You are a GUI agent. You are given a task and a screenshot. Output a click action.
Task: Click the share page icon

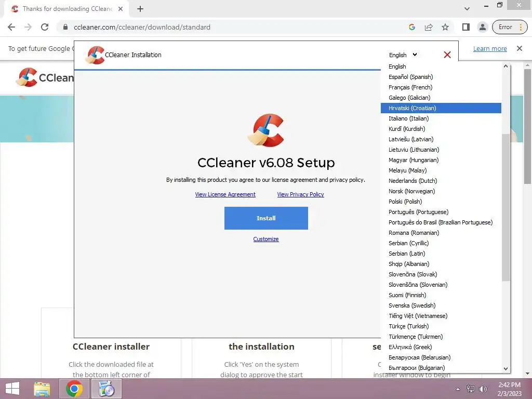(x=429, y=27)
